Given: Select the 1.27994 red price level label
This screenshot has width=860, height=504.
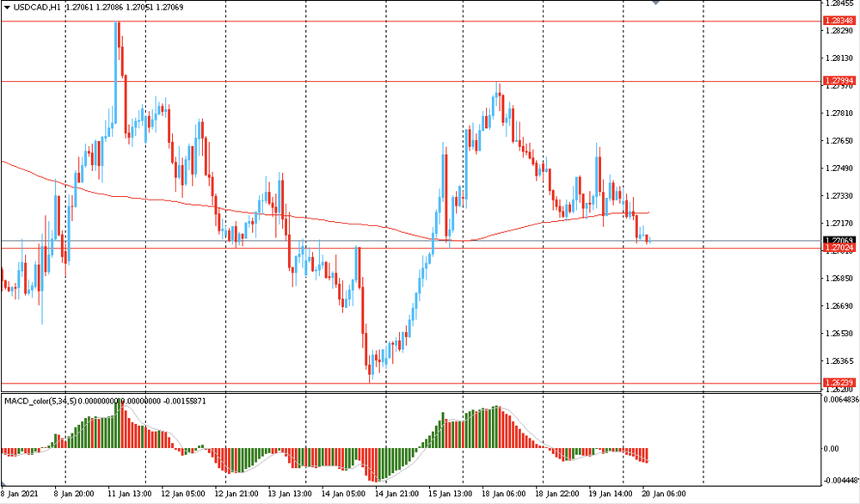Looking at the screenshot, I should coord(838,81).
